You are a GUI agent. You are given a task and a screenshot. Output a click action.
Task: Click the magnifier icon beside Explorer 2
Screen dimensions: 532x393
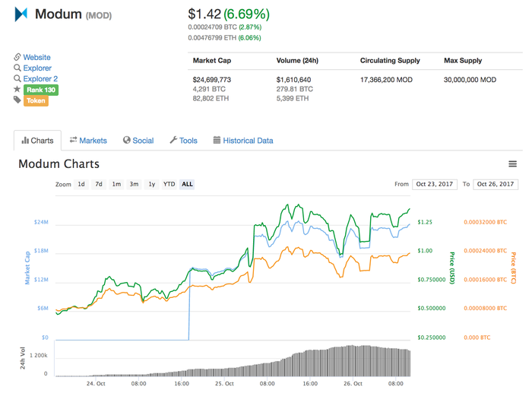point(17,78)
